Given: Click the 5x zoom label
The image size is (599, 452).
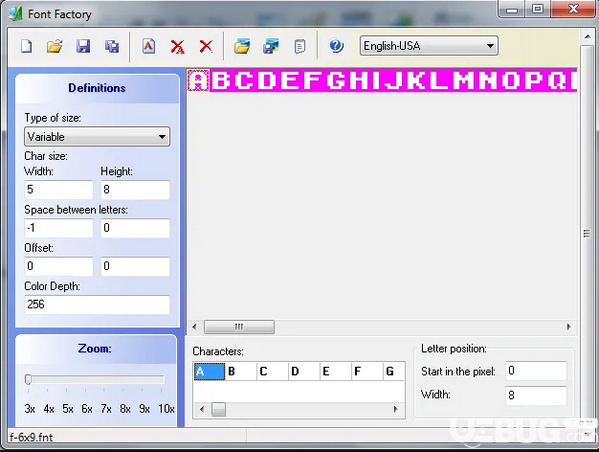Looking at the screenshot, I should point(68,409).
